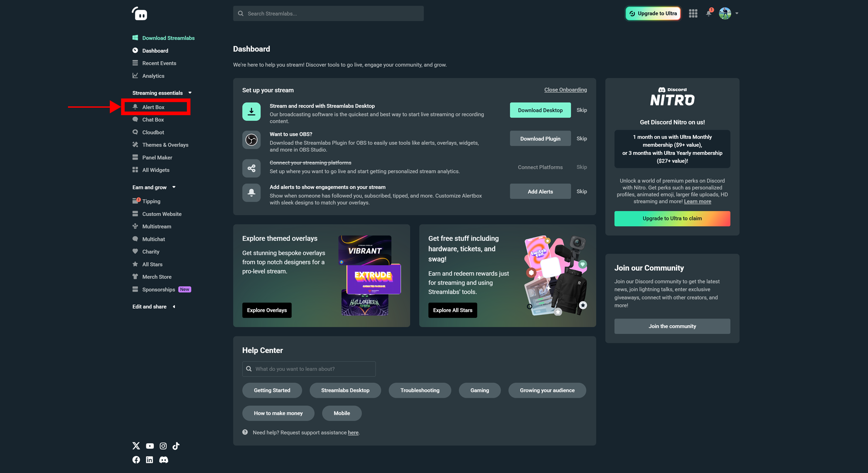Open the YouTube social icon

[x=149, y=446]
